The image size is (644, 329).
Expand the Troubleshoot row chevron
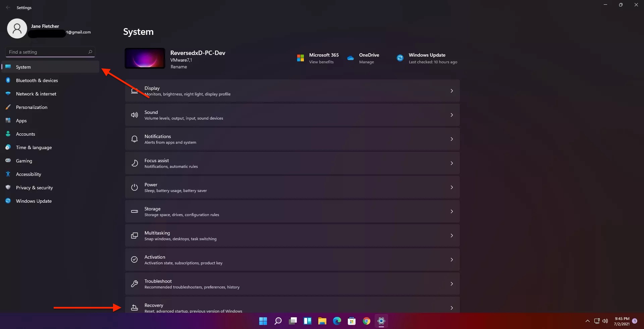[452, 284]
